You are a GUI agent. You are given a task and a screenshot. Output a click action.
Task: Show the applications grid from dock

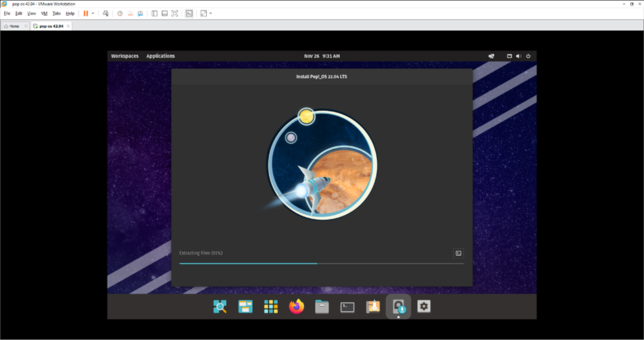[271, 306]
